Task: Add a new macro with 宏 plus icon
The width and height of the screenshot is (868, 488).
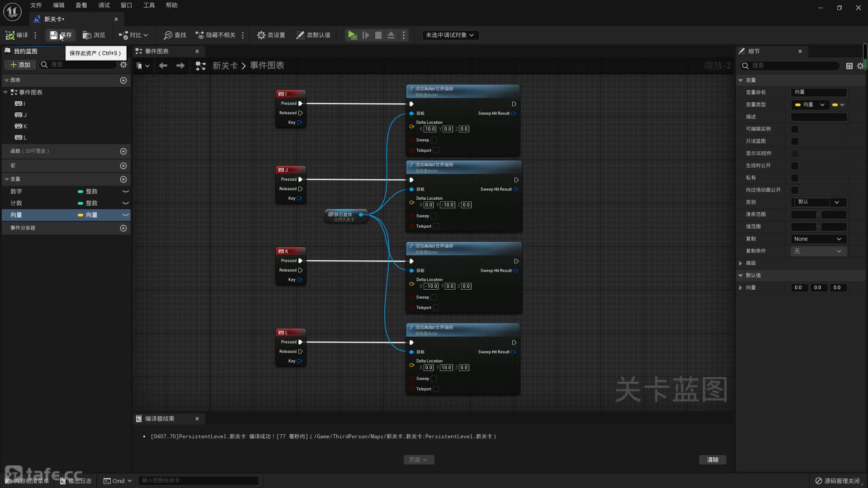Action: [123, 166]
